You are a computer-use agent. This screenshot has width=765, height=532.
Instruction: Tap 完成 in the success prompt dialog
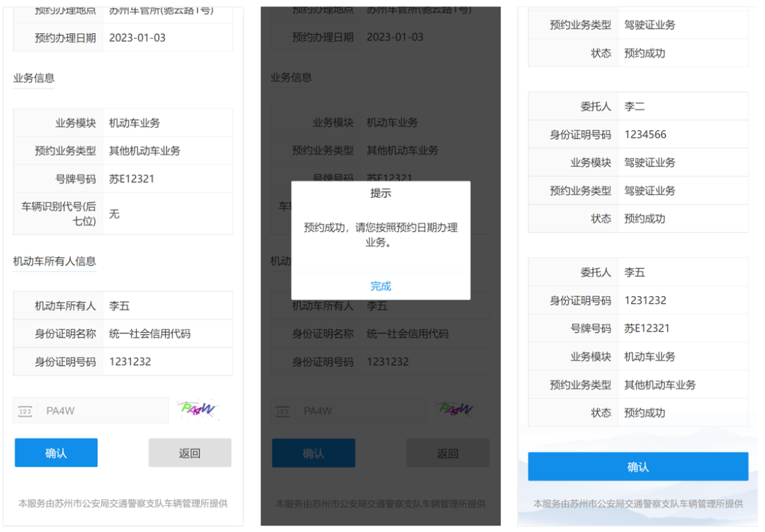[380, 286]
